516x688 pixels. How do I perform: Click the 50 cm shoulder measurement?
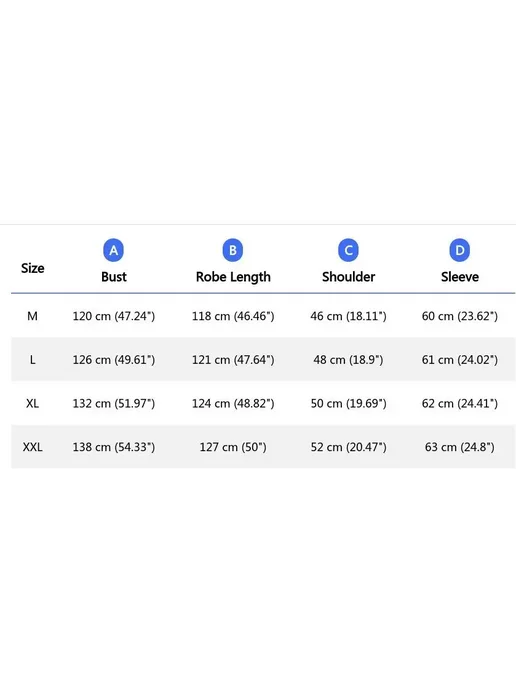[x=348, y=403]
